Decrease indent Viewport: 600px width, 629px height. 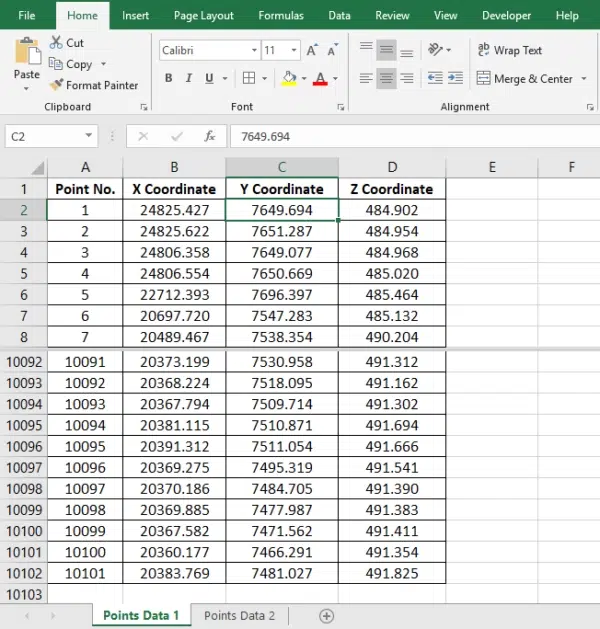click(x=435, y=78)
